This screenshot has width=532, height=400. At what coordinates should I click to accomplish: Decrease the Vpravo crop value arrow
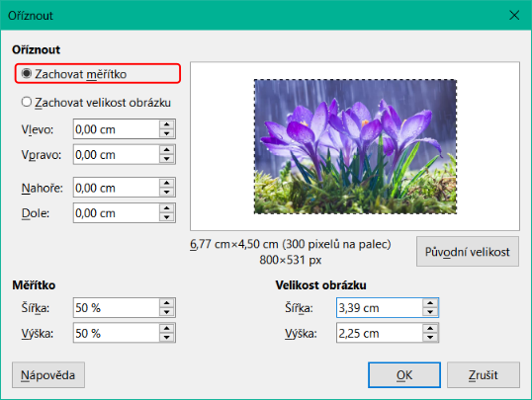click(166, 159)
